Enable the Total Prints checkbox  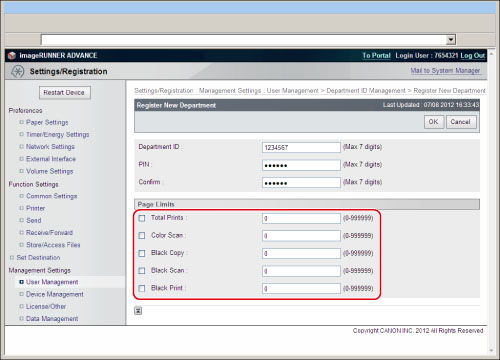point(142,218)
